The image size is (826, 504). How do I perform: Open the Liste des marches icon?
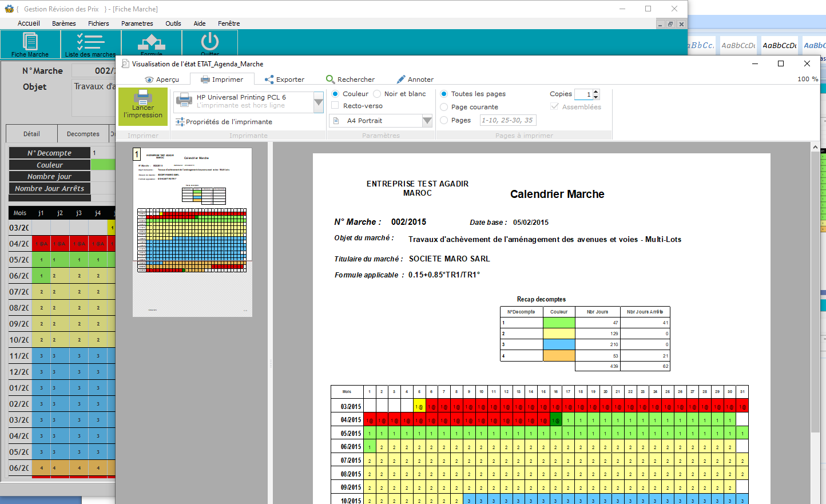pyautogui.click(x=90, y=42)
